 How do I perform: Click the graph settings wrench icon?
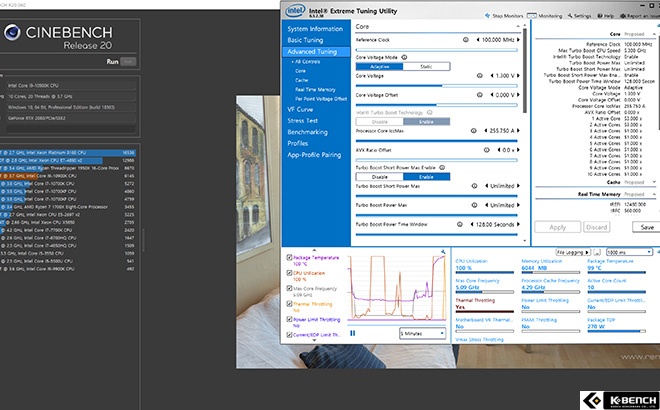pyautogui.click(x=443, y=251)
